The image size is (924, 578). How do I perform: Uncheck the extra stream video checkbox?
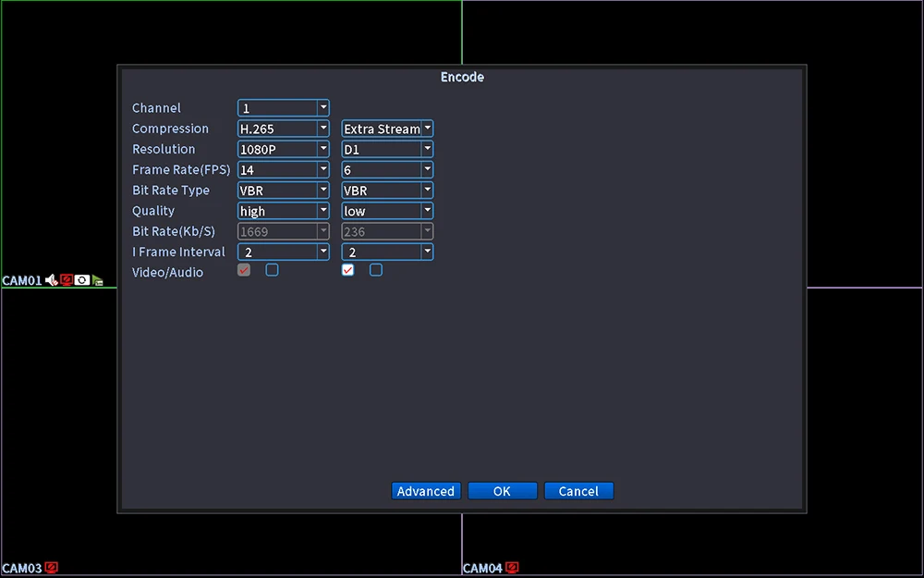click(x=347, y=269)
